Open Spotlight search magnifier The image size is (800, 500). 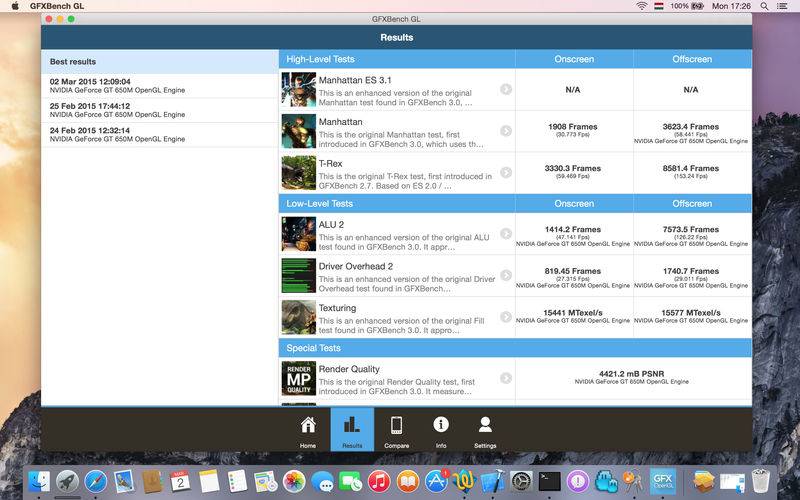[764, 6]
